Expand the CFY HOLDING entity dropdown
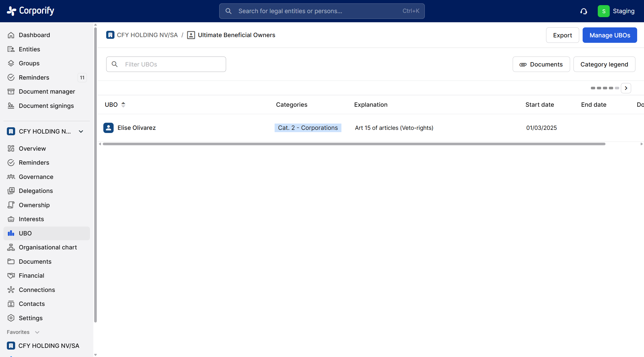This screenshot has height=357, width=644. pyautogui.click(x=81, y=132)
